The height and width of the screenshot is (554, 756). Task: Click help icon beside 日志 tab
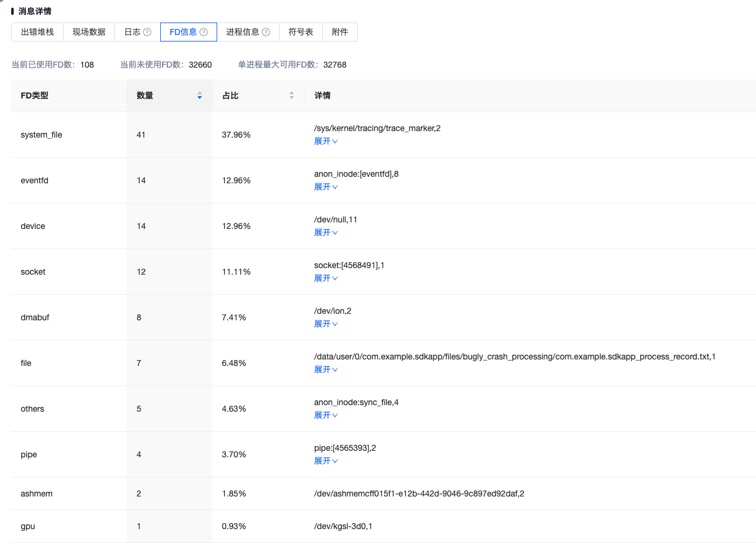pos(147,32)
